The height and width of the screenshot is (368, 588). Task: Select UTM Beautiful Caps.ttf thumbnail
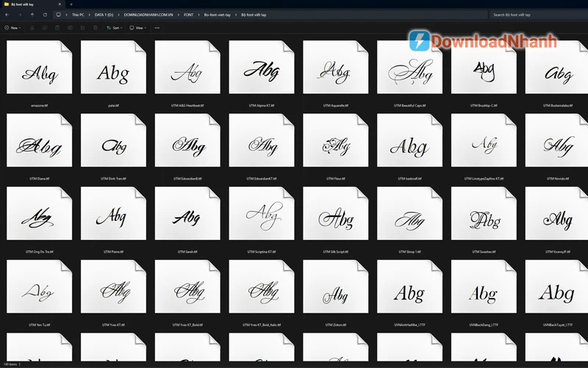coord(409,67)
